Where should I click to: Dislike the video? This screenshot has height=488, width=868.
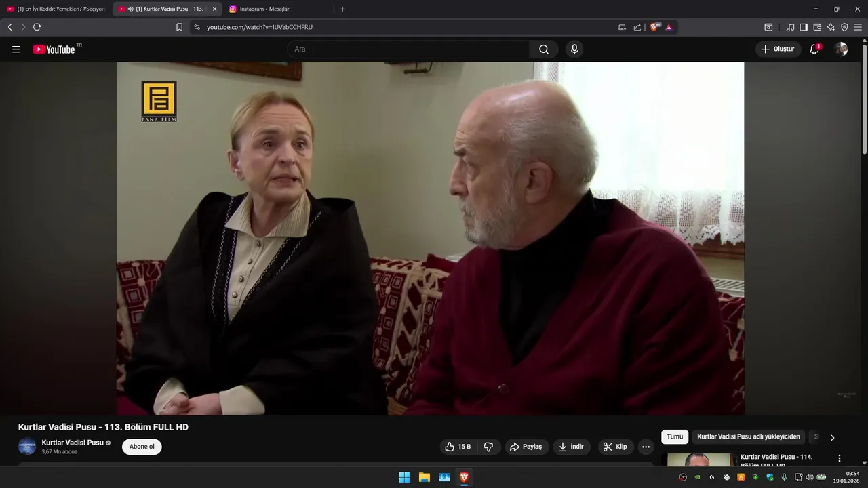pos(488,447)
